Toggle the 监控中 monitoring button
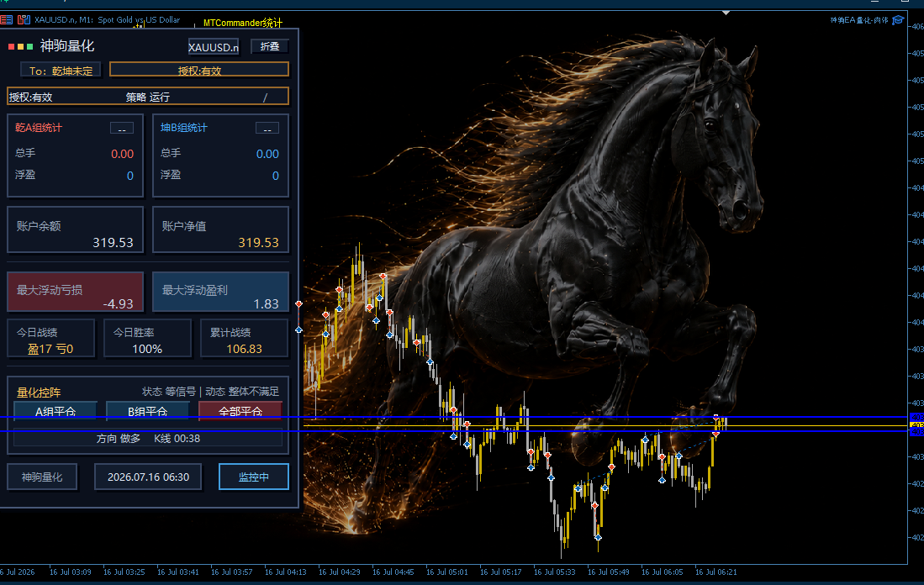 click(x=254, y=477)
